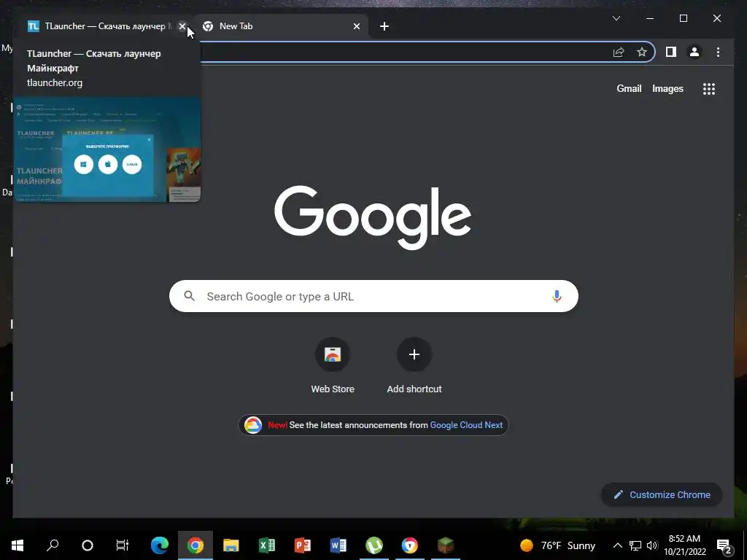747x560 pixels.
Task: Open the Google apps grid
Action: click(x=709, y=88)
